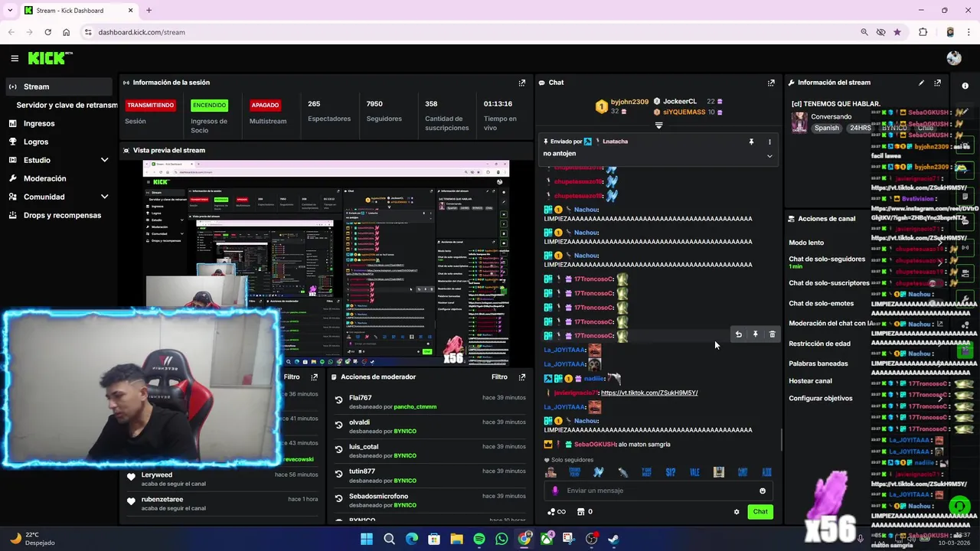
Task: Click the APAGADO multistream badge
Action: pos(265,105)
